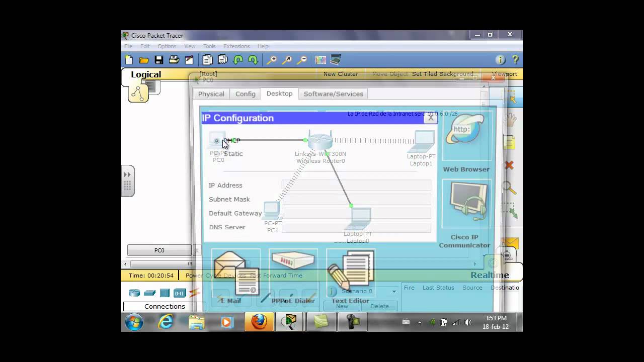Image resolution: width=644 pixels, height=362 pixels.
Task: Open the custom devices dialog icon
Action: (336, 60)
